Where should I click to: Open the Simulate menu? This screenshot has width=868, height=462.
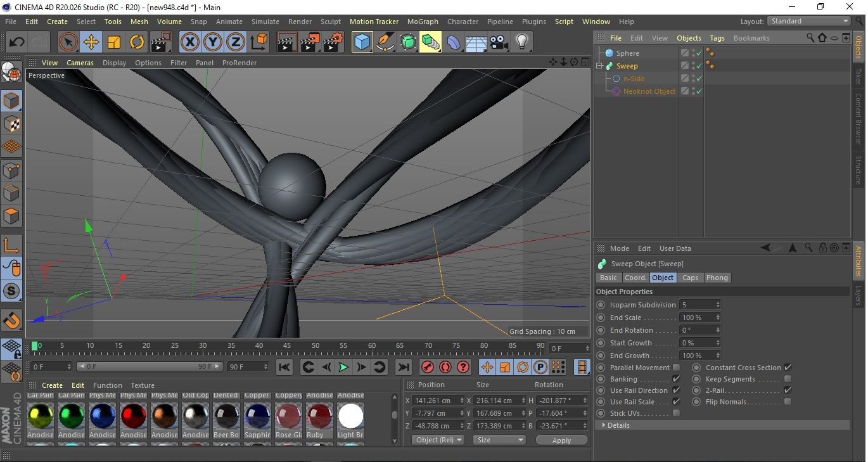pyautogui.click(x=265, y=22)
